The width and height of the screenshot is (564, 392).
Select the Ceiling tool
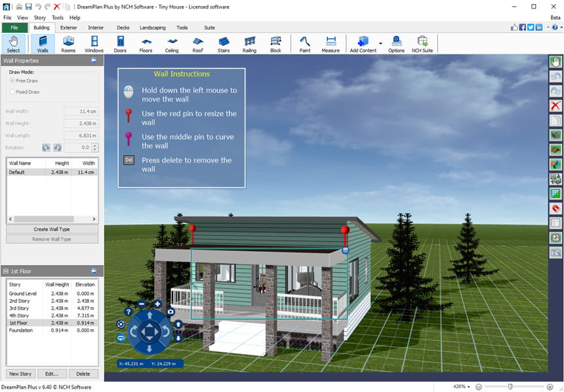tap(172, 44)
